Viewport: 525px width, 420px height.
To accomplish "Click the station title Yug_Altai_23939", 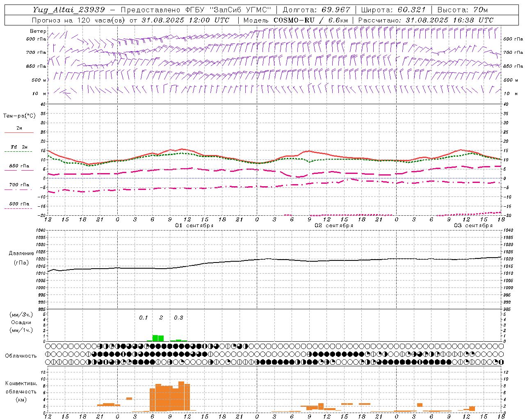I will (x=69, y=10).
